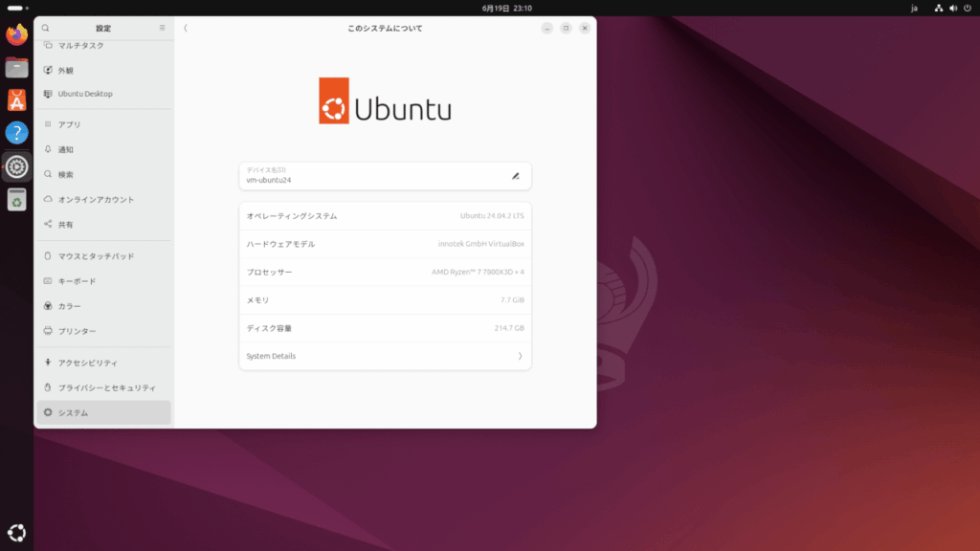980x551 pixels.
Task: Click the メモリ label
Action: 257,300
